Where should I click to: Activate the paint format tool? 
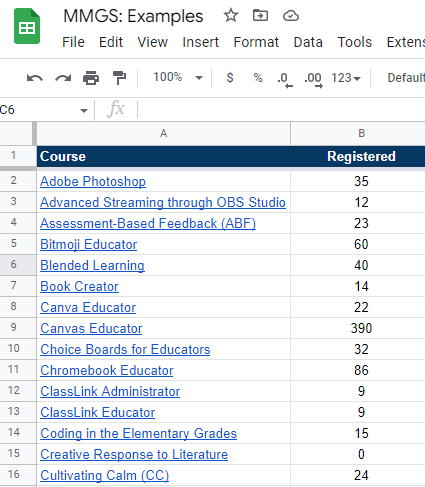point(119,78)
